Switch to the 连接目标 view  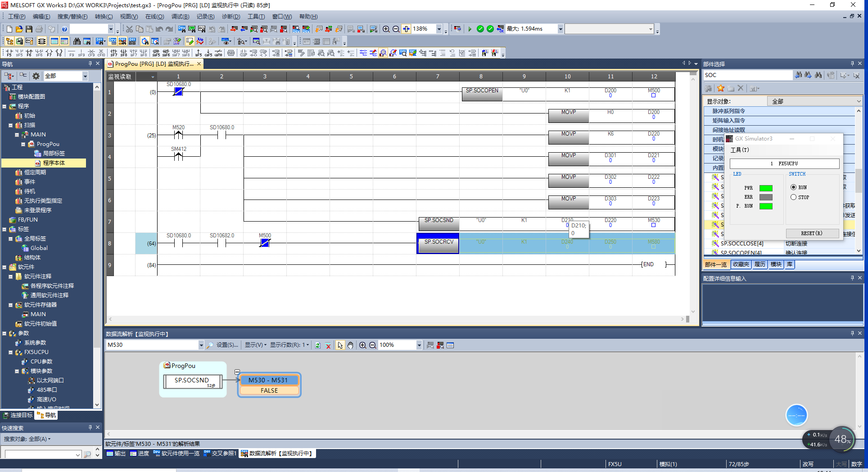[x=18, y=415]
